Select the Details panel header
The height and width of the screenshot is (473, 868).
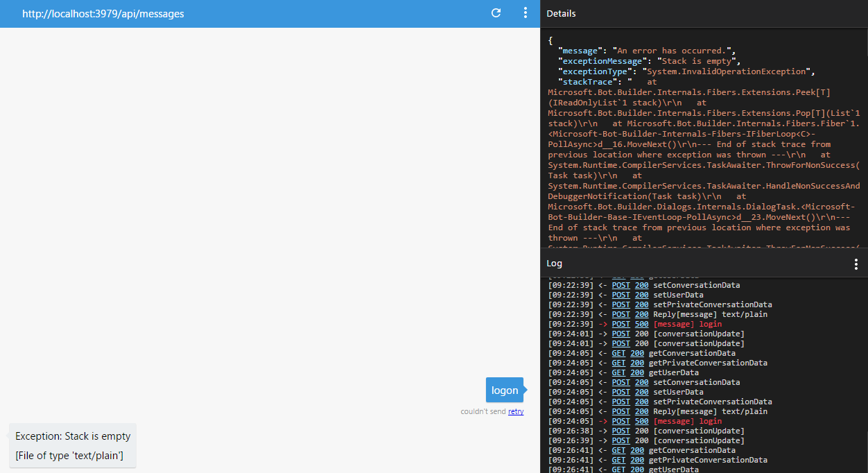561,13
